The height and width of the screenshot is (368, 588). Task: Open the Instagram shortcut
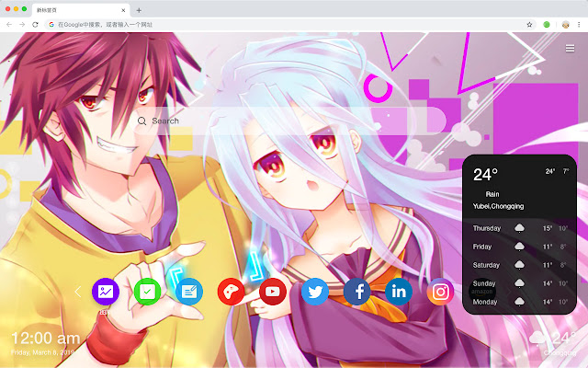440,292
